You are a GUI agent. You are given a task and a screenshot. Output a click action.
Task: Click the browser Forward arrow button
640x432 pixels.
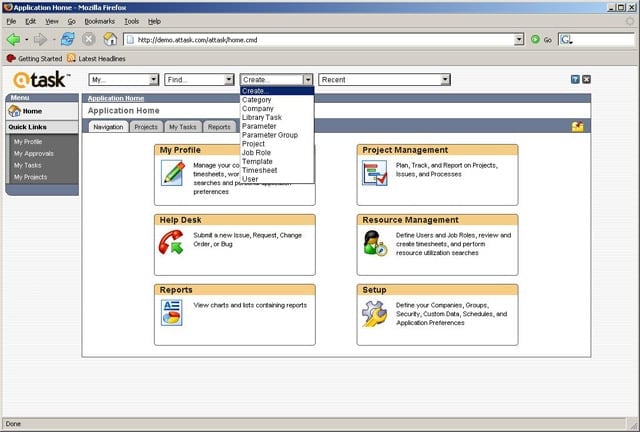tap(40, 40)
